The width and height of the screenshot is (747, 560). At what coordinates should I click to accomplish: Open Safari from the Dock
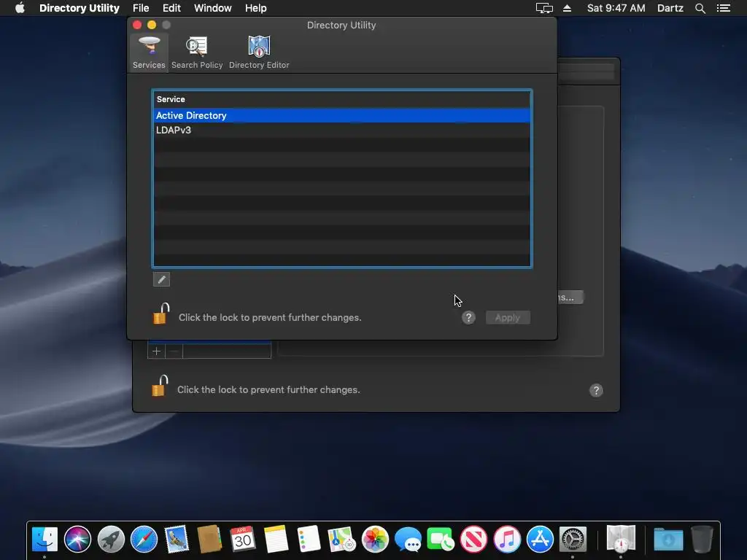[144, 539]
